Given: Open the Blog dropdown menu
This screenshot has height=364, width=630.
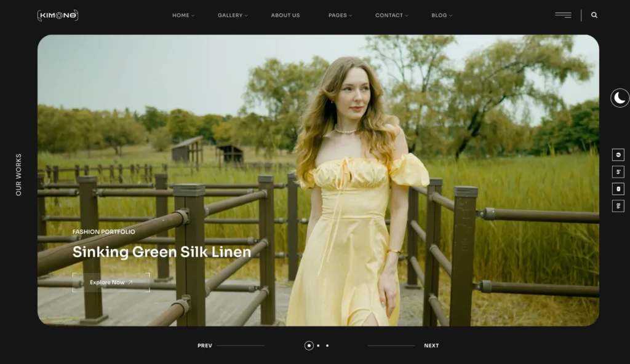Looking at the screenshot, I should [x=442, y=15].
